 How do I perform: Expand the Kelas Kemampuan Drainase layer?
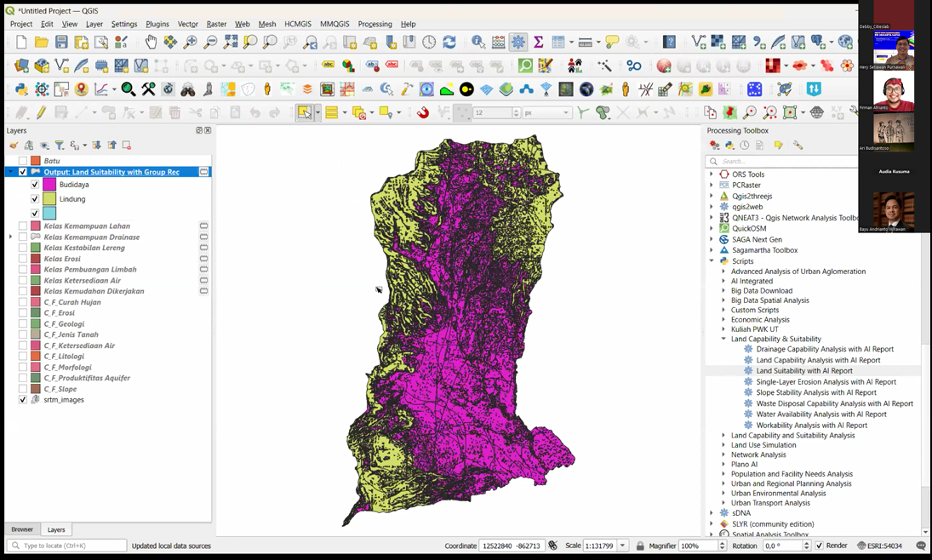point(11,237)
